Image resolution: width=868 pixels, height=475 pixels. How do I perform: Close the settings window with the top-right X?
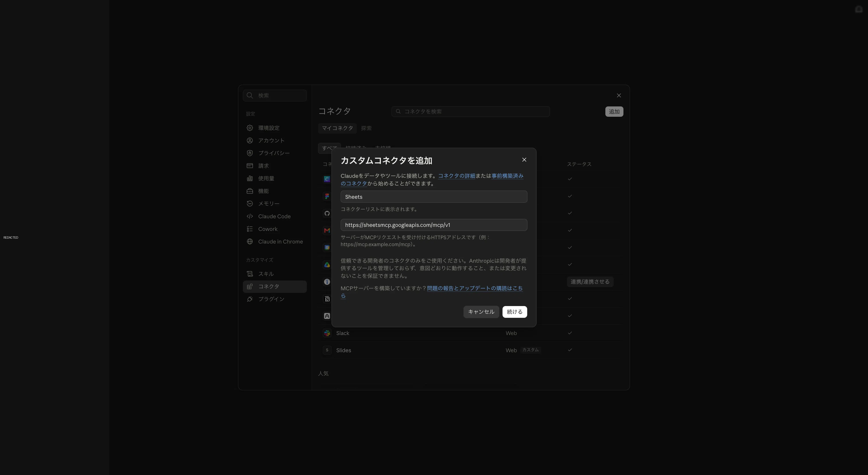pyautogui.click(x=619, y=96)
